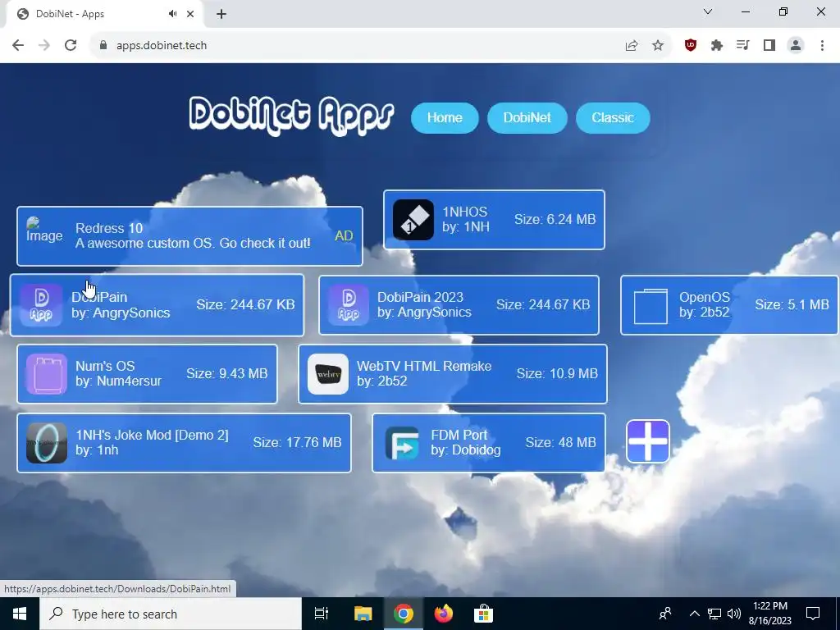Image resolution: width=840 pixels, height=630 pixels.
Task: Open the uBlock Origin extension icon
Action: click(x=691, y=46)
